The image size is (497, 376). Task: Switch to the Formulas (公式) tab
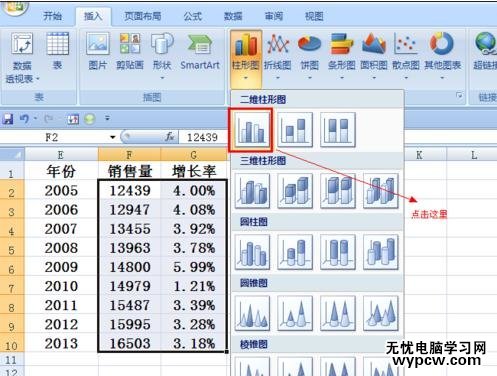[x=192, y=16]
